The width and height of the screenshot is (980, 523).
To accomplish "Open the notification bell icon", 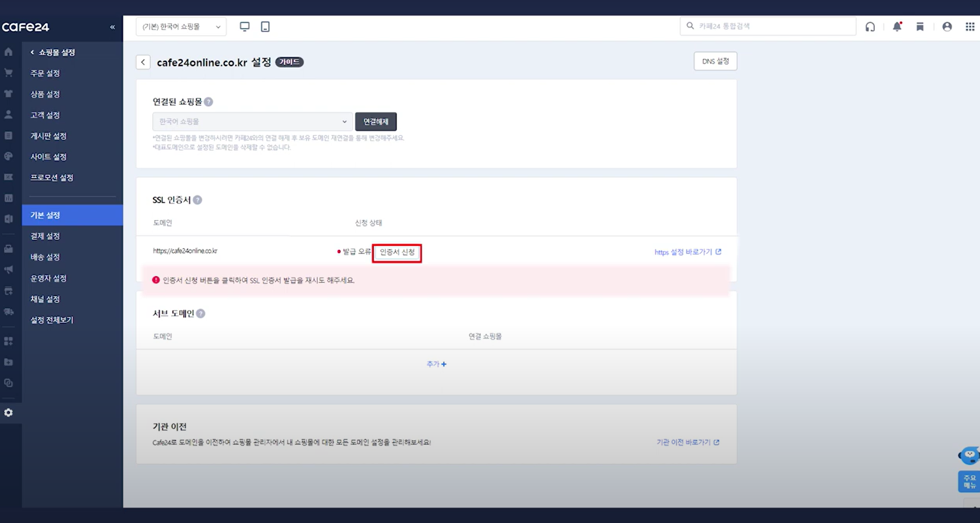I will pos(897,27).
